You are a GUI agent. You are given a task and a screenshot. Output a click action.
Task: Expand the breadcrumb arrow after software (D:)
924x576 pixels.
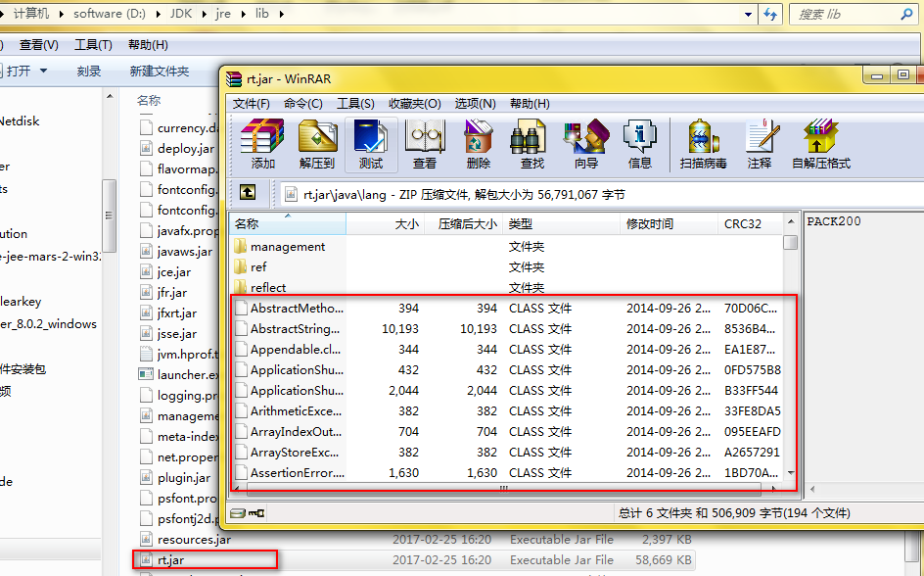[158, 14]
